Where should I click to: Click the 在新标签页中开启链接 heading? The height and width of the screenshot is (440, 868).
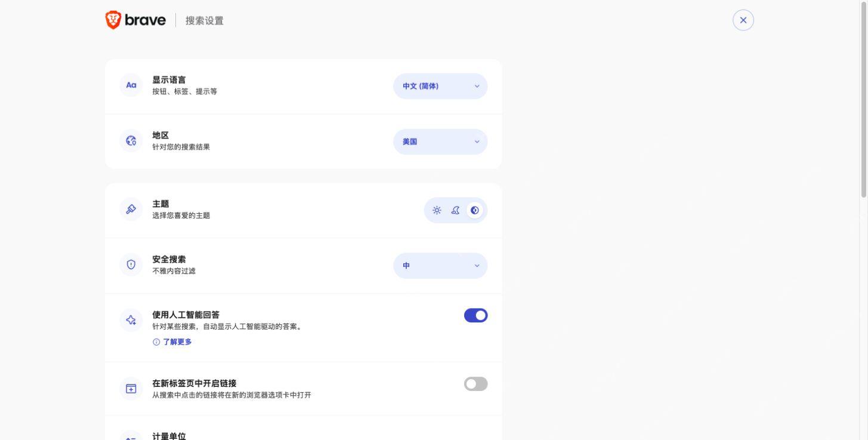click(x=194, y=383)
